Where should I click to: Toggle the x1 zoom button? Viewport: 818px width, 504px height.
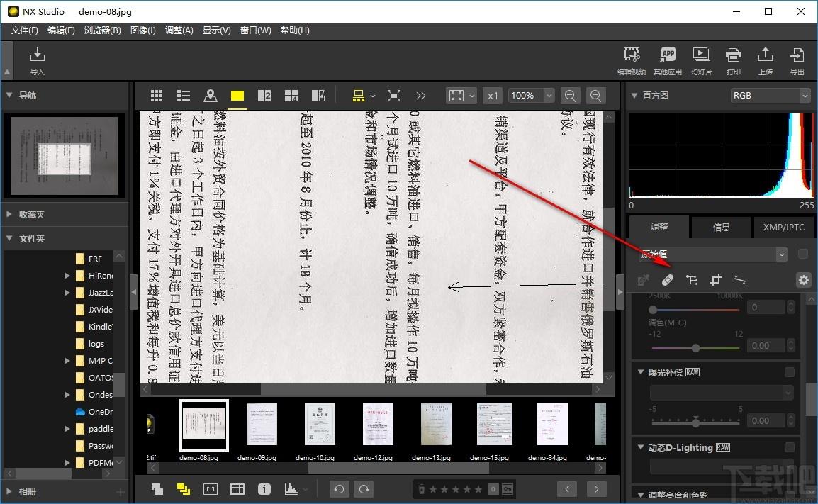pos(493,96)
